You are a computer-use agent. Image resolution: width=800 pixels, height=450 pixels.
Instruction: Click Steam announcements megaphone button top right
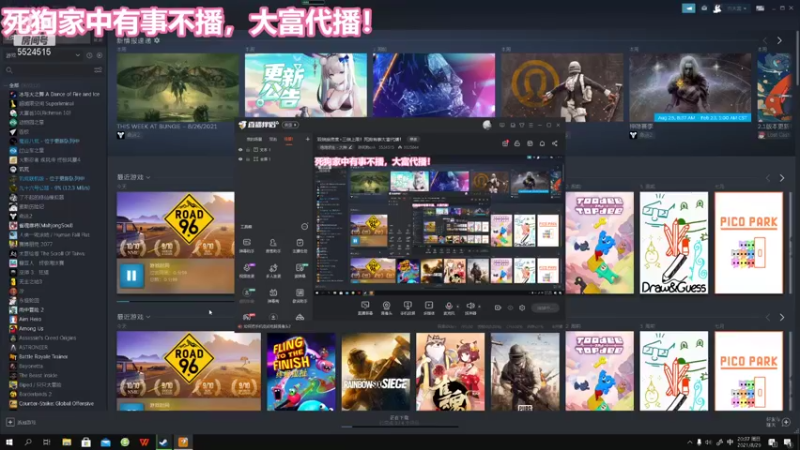(688, 8)
